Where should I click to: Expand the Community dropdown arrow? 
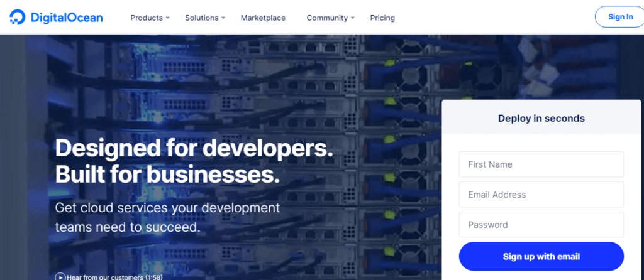pyautogui.click(x=353, y=18)
